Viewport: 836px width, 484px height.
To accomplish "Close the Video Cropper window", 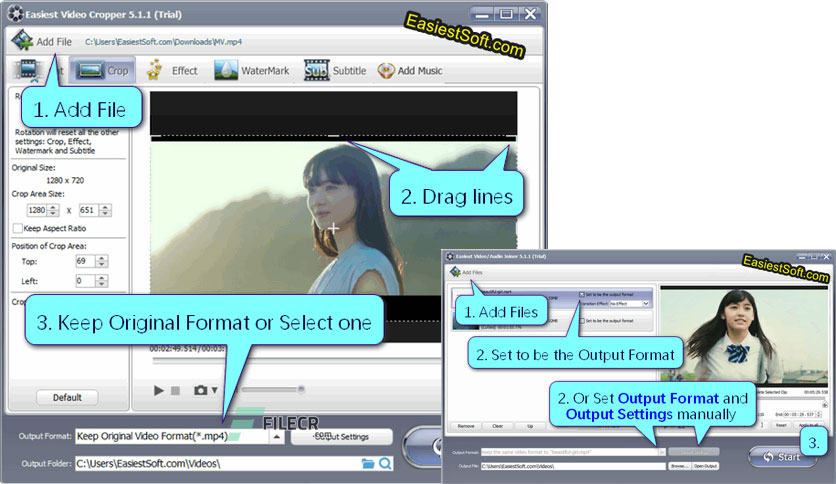I will tap(530, 14).
